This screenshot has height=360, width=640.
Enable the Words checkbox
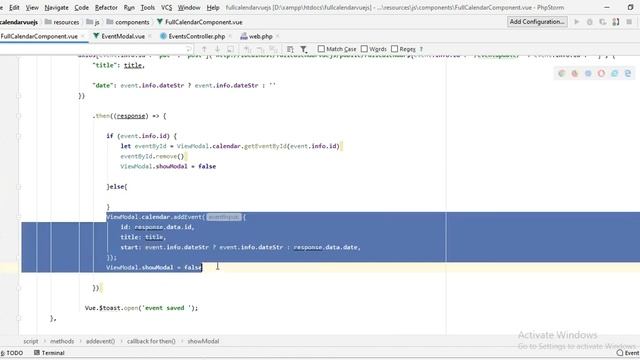pyautogui.click(x=364, y=49)
